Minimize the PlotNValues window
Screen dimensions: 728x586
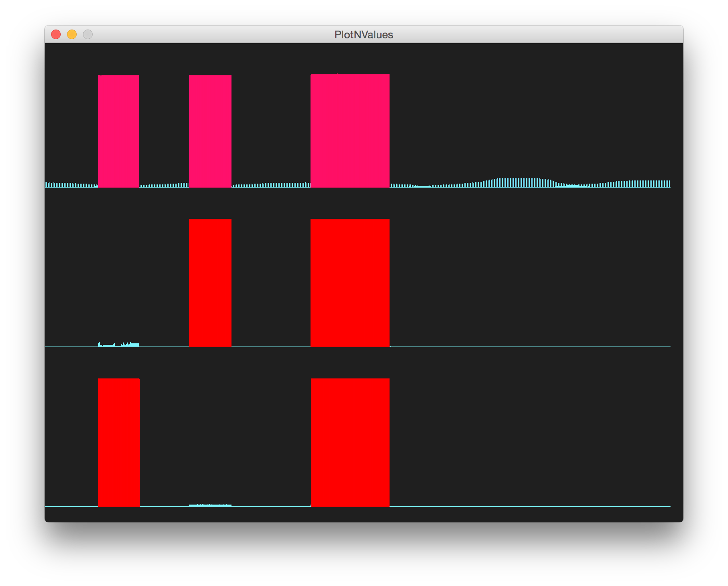pos(72,35)
